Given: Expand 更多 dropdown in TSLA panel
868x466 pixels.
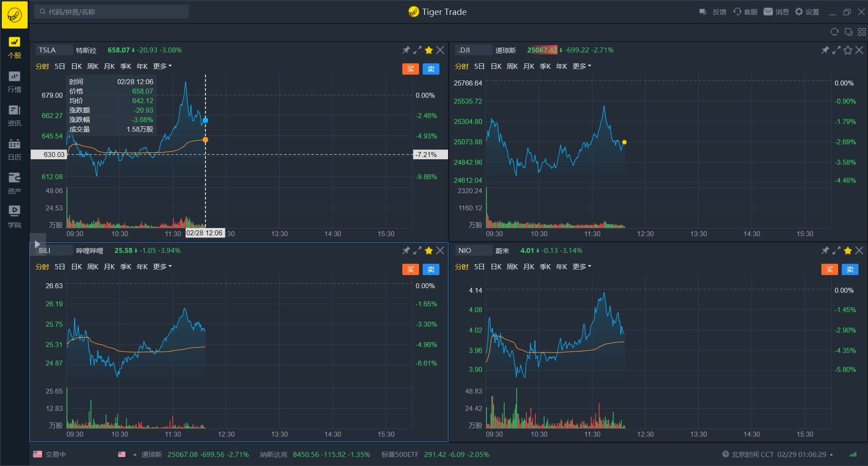Looking at the screenshot, I should [x=162, y=66].
